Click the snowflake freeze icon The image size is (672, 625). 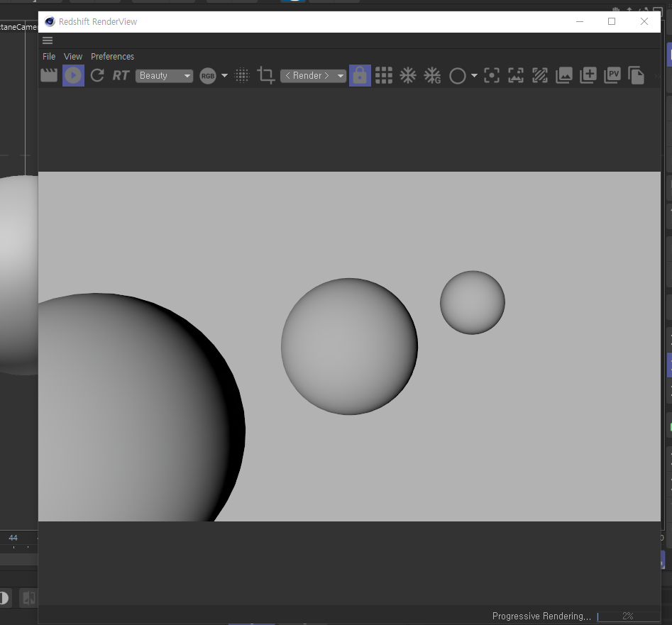408,75
